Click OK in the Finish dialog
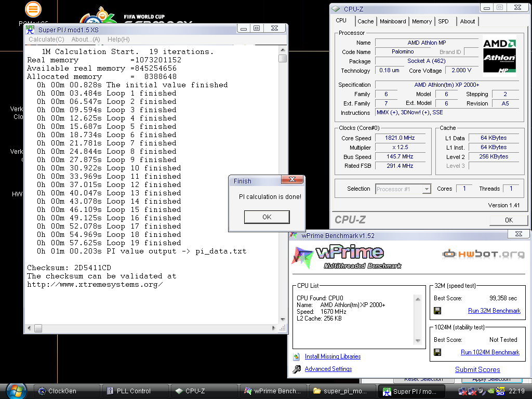Viewport: 532px width, 399px height. [267, 217]
